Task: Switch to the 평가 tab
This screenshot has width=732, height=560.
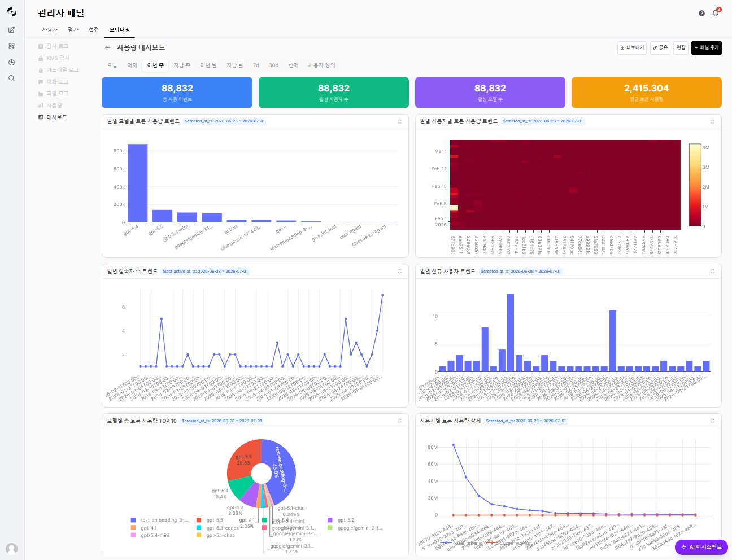Action: click(x=73, y=29)
